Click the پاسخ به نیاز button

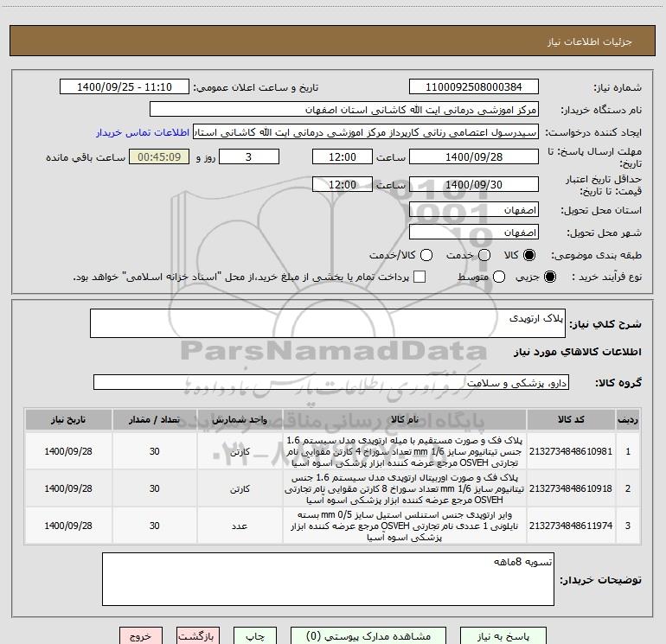point(503,636)
